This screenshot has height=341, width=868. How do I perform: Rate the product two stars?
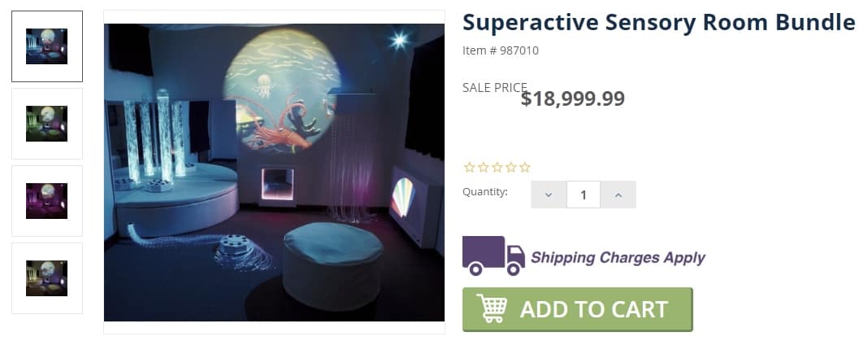[x=484, y=167]
